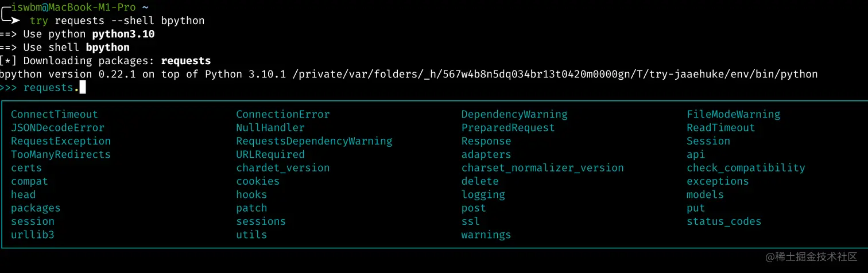This screenshot has height=273, width=868.
Task: Select the warnings completion entry
Action: coord(486,235)
